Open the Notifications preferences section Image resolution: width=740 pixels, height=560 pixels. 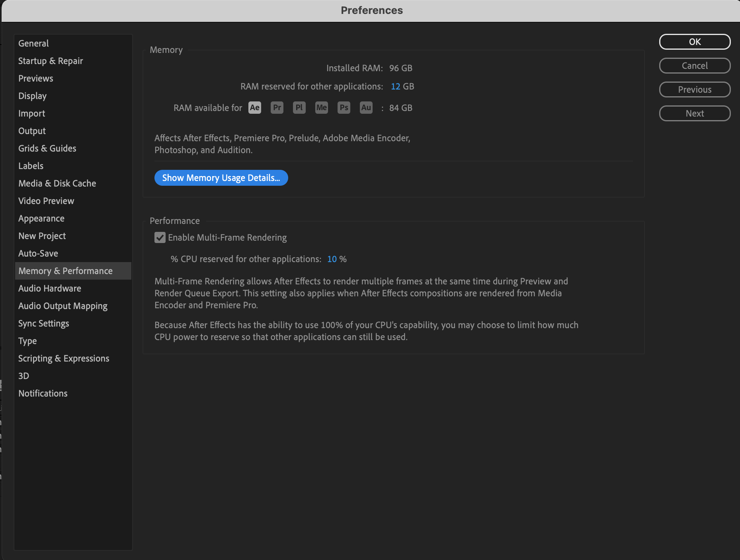pyautogui.click(x=43, y=393)
